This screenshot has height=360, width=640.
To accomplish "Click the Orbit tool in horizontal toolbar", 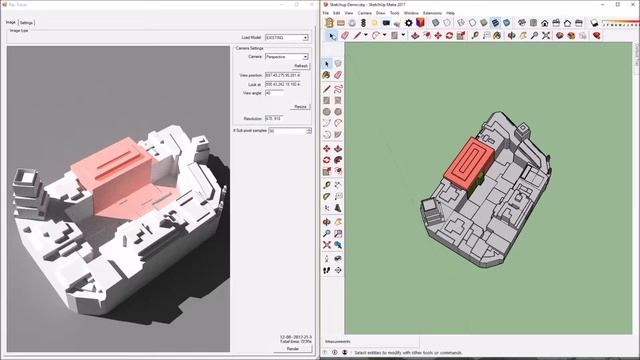I will point(512,36).
